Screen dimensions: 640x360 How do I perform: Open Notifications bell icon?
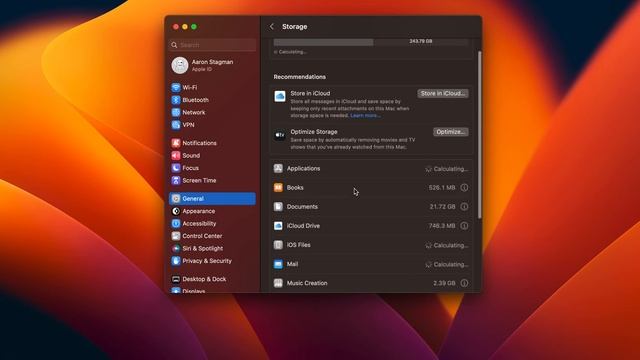[x=176, y=143]
